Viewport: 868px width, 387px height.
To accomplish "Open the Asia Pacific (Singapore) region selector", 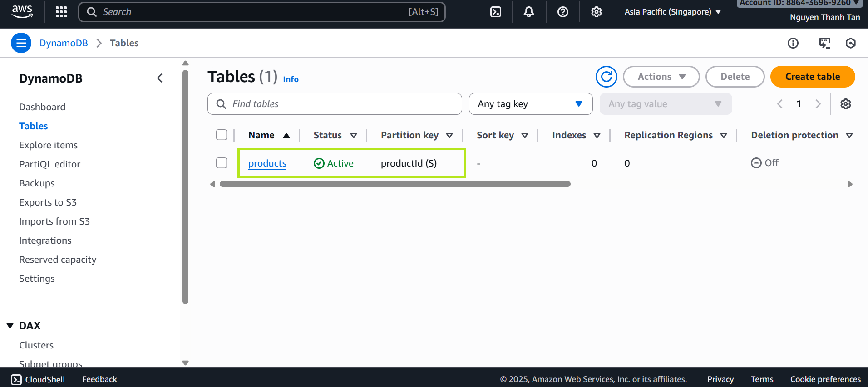I will pos(672,12).
